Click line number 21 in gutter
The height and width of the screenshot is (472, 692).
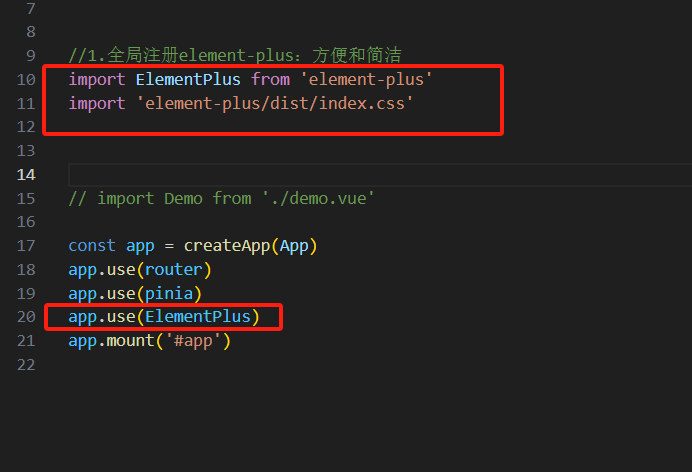point(26,341)
